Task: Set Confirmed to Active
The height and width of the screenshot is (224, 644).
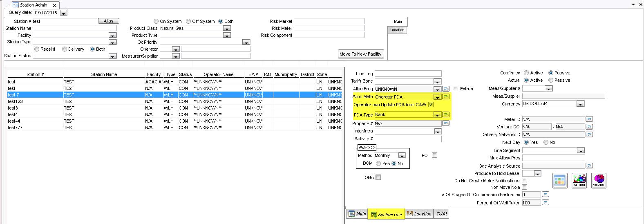Action: (526, 73)
